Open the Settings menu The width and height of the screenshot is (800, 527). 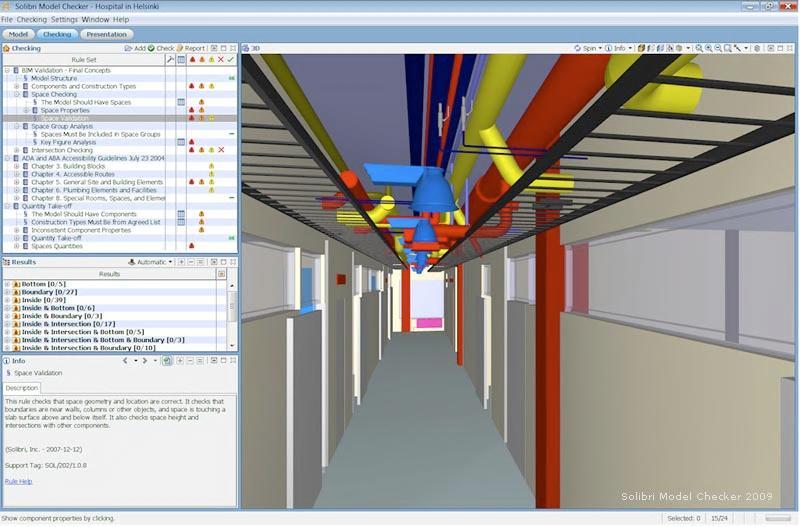tap(64, 19)
